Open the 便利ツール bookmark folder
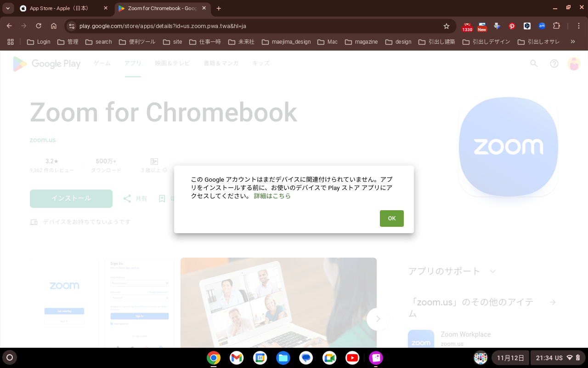This screenshot has height=368, width=588. click(137, 42)
